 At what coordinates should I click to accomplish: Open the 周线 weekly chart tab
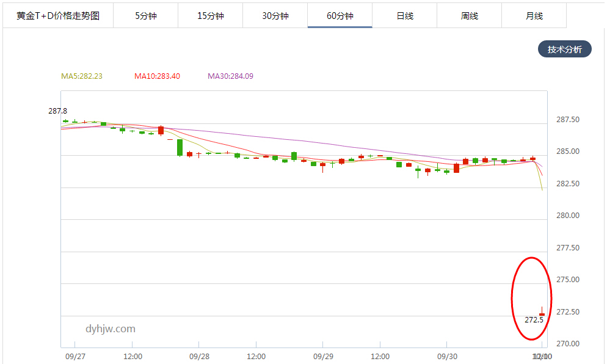tap(469, 15)
